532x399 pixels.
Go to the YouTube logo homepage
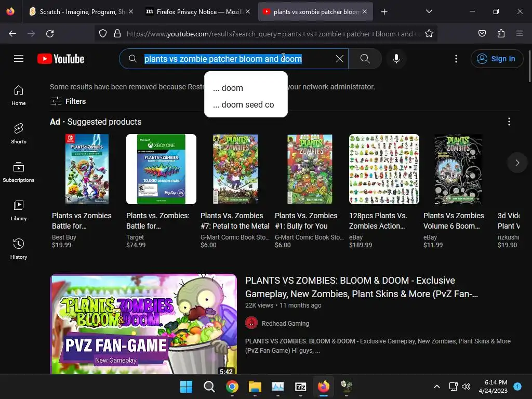[61, 59]
